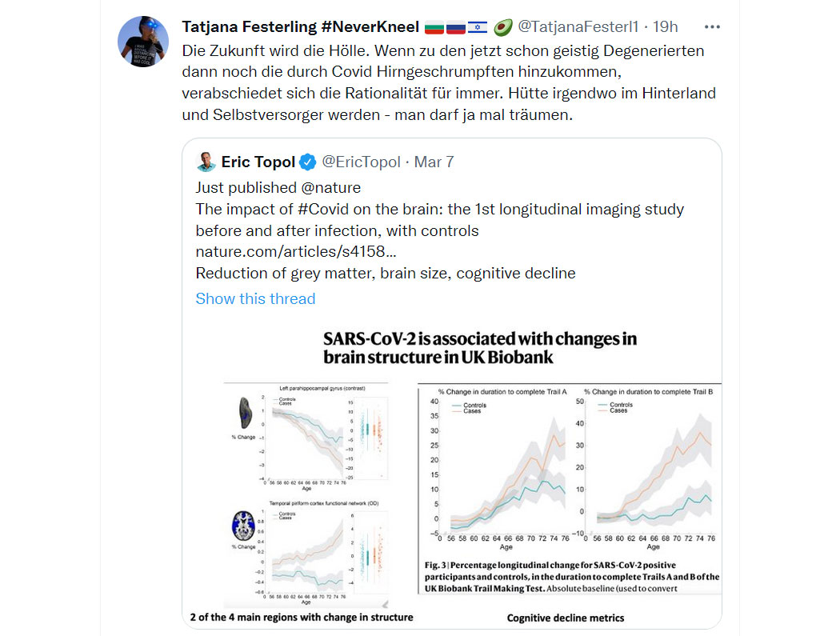
Task: Click the SARS-CoV-2 brain structure headline image
Action: (x=479, y=348)
